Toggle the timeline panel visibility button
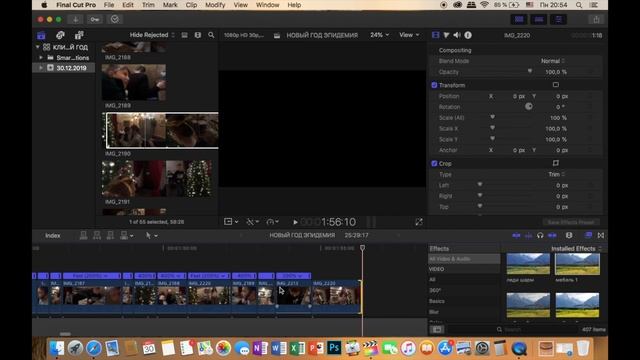Image resolution: width=640 pixels, height=360 pixels. point(539,19)
